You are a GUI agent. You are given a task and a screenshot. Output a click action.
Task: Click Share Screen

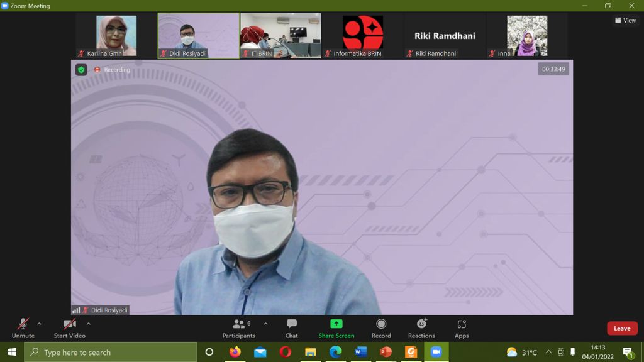336,327
